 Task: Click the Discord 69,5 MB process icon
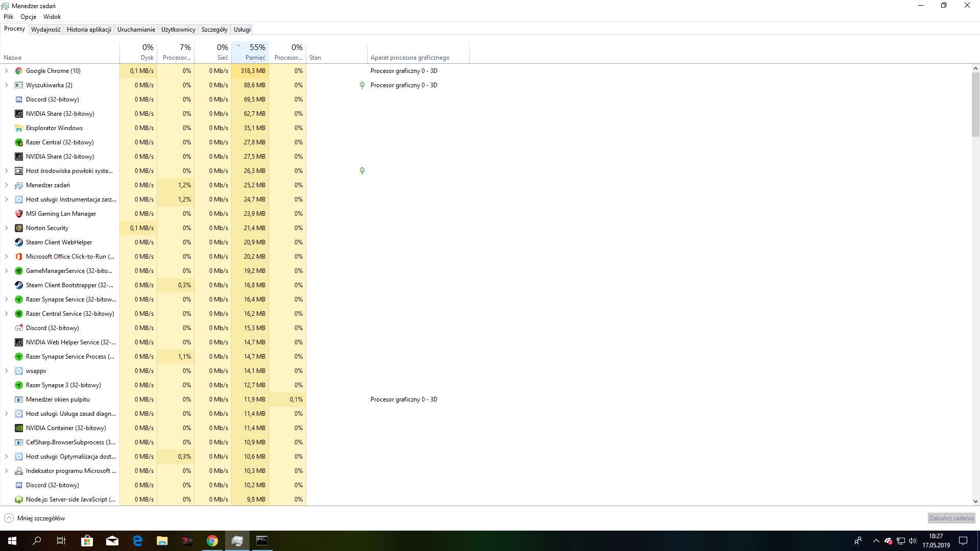19,99
